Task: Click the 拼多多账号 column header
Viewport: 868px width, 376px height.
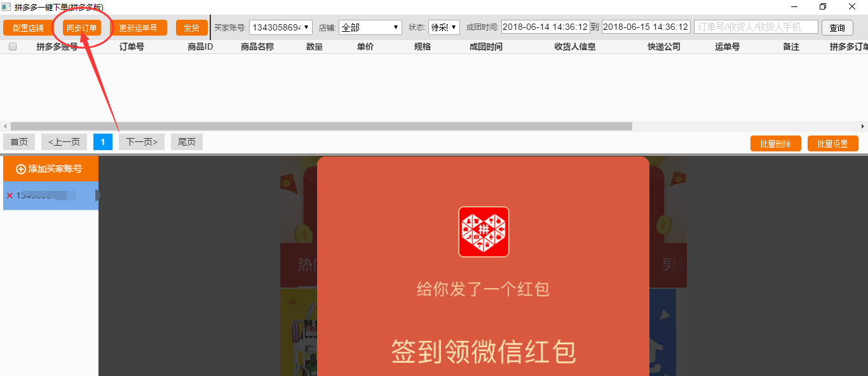Action: [57, 46]
